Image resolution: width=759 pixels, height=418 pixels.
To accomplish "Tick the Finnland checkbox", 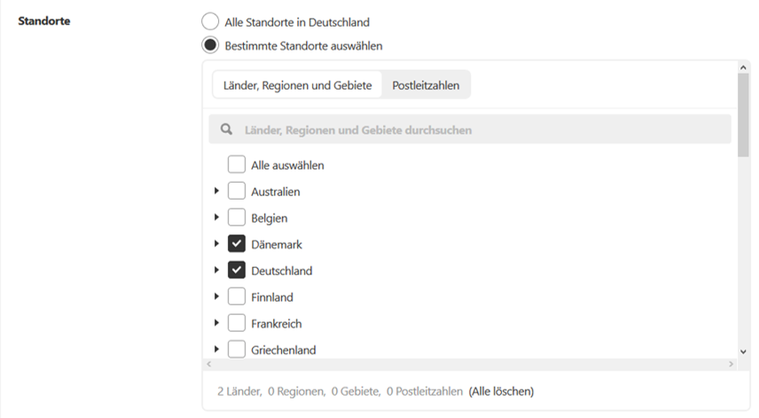I will pos(236,297).
